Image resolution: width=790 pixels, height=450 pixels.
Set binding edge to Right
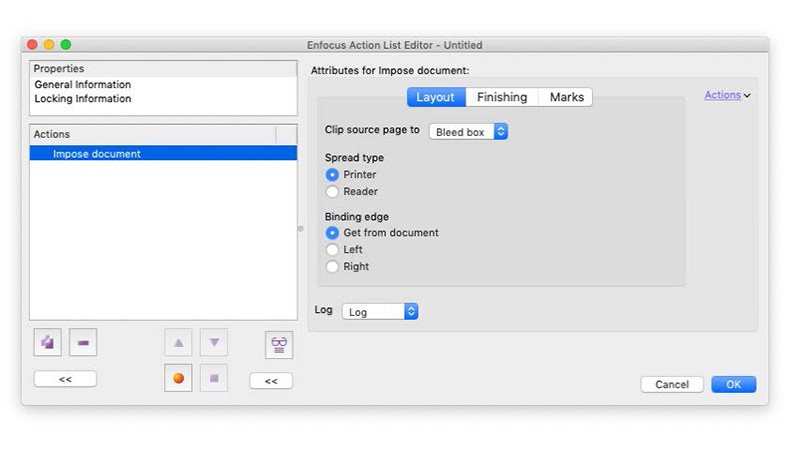pos(332,267)
